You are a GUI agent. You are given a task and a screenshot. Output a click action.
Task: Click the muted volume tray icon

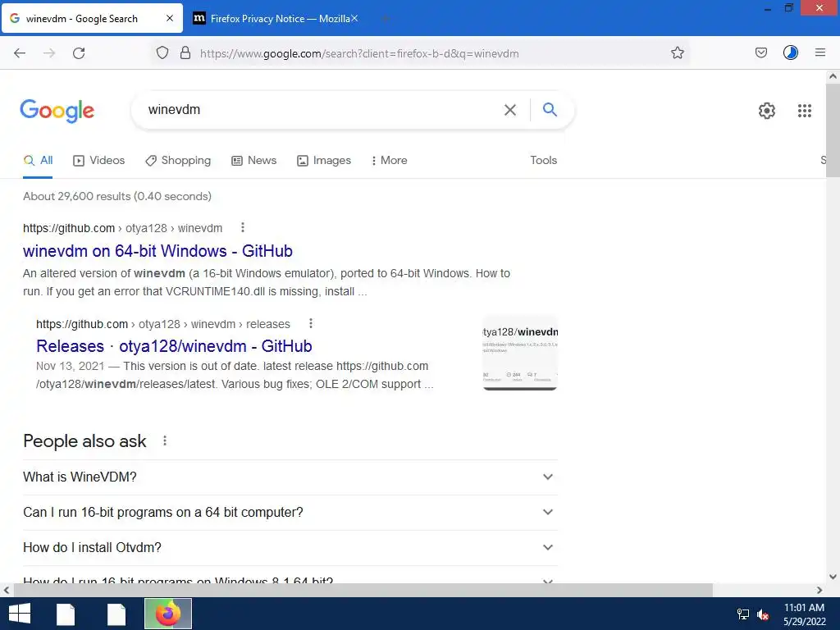[763, 614]
